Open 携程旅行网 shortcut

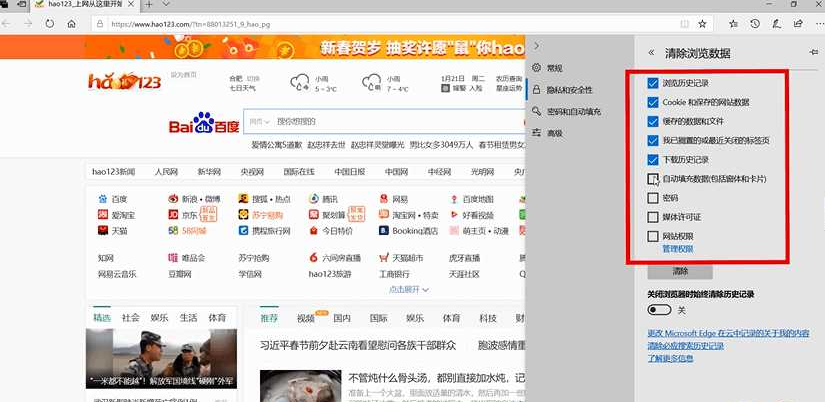click(264, 230)
